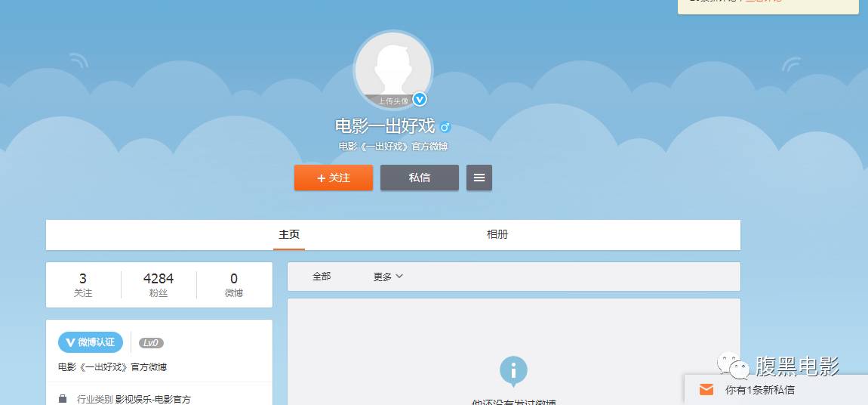Viewport: 868px width, 405px height.
Task: Open the hamburger more-options menu button
Action: pos(479,178)
